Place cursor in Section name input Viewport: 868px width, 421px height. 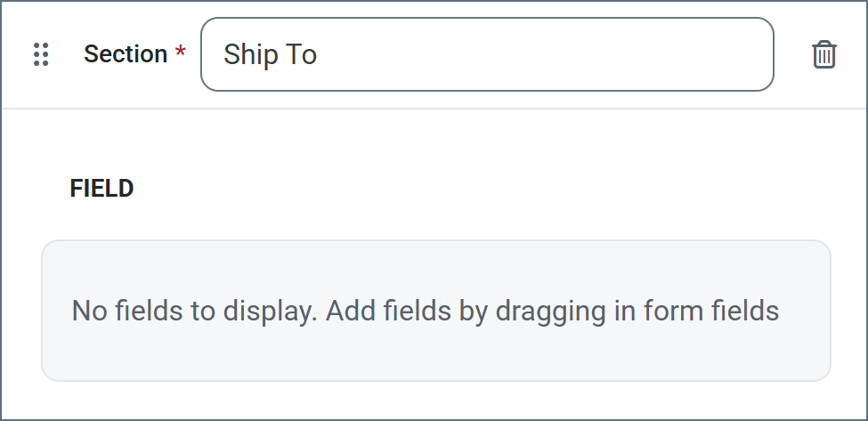click(x=487, y=54)
